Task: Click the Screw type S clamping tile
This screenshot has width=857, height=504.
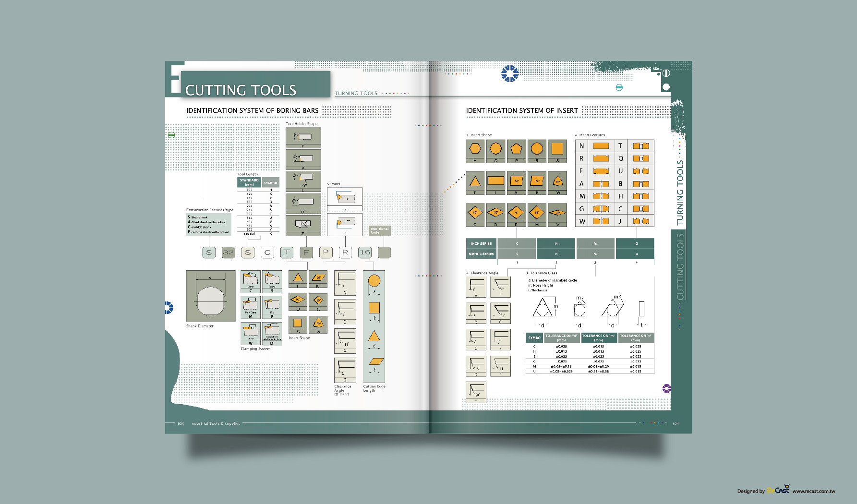Action: coord(272,282)
